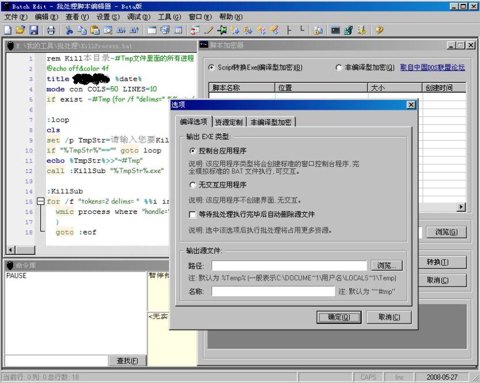Cut the selection using the scissors icon

tap(69, 30)
